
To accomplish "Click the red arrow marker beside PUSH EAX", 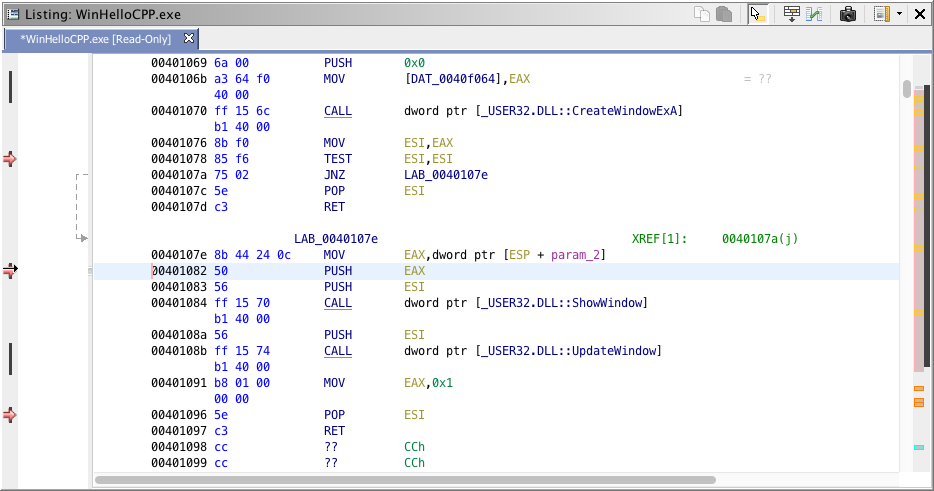I will pos(10,271).
